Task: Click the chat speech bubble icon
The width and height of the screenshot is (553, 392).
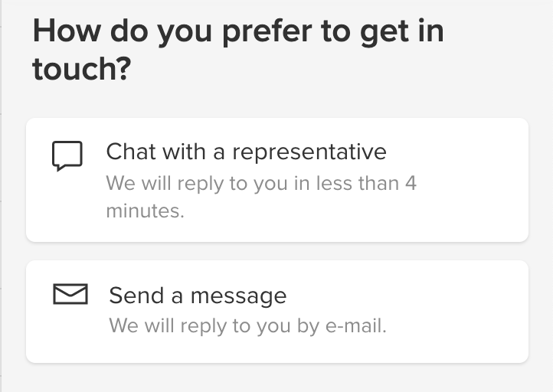Action: pyautogui.click(x=67, y=156)
